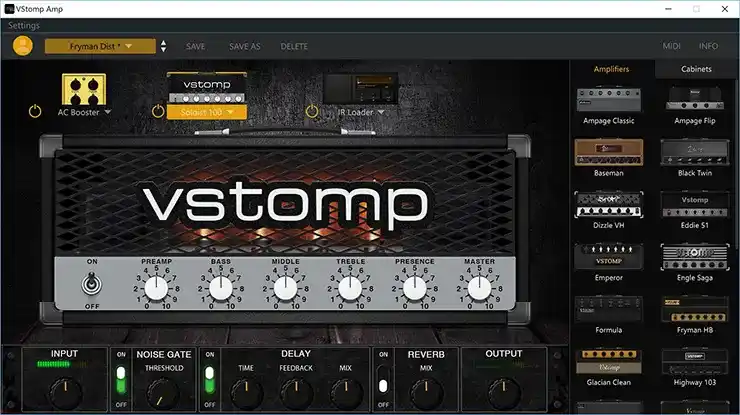Flip the amp ON/OFF toggle switch
This screenshot has height=415, width=740.
click(92, 284)
